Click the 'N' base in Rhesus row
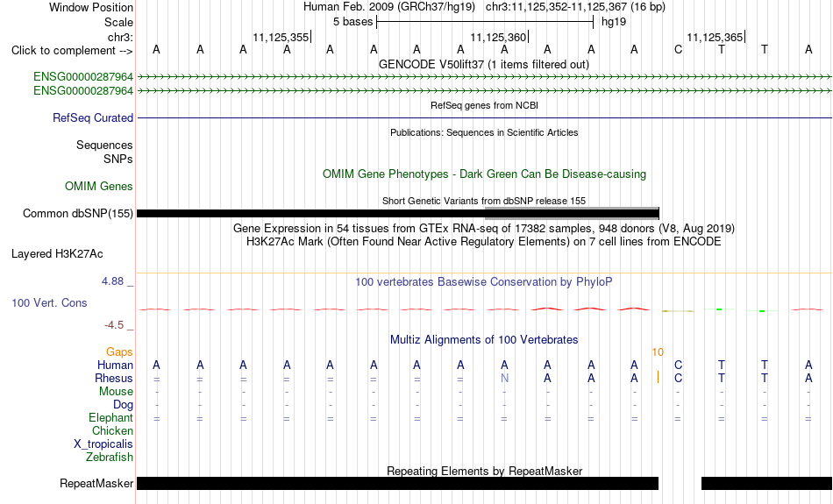 point(504,378)
